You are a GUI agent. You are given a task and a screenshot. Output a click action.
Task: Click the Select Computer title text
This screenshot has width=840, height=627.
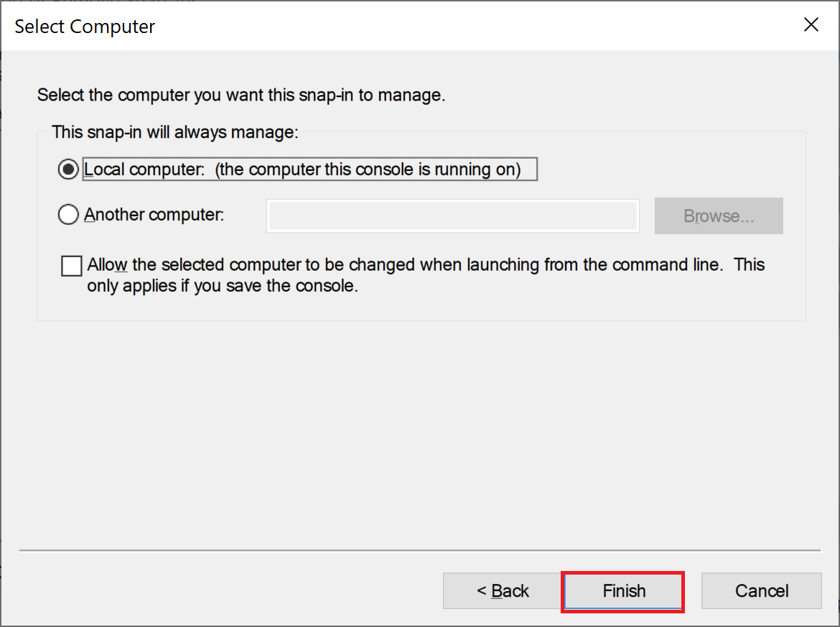click(x=85, y=27)
